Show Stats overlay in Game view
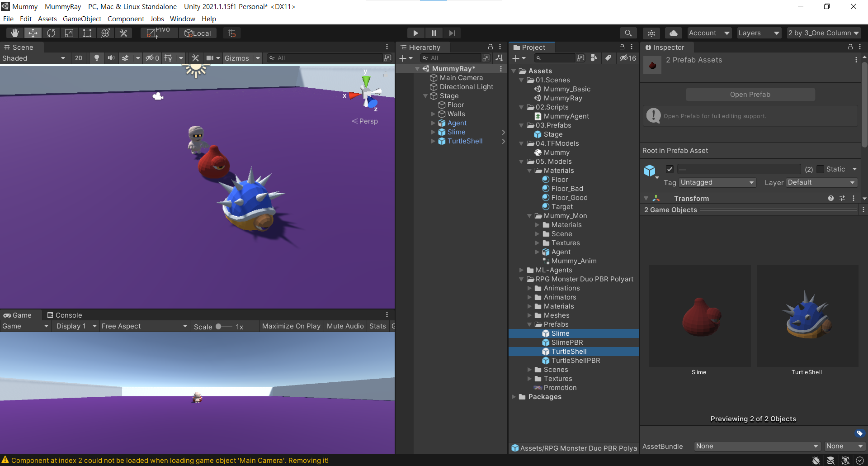 coord(377,326)
